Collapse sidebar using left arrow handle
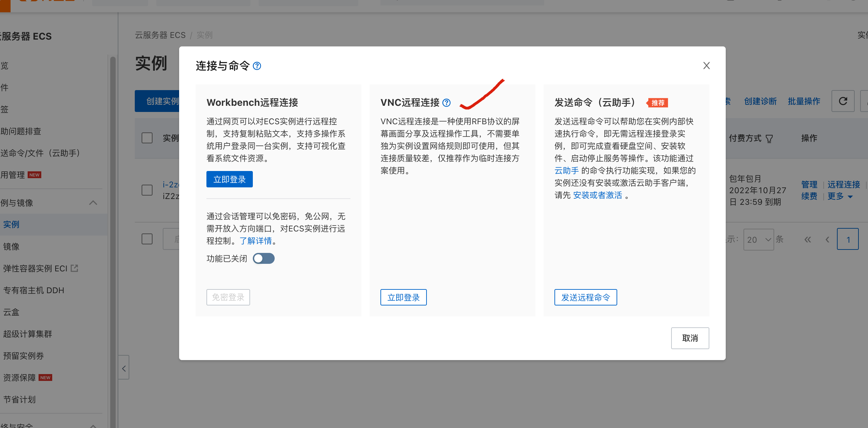 pos(124,368)
